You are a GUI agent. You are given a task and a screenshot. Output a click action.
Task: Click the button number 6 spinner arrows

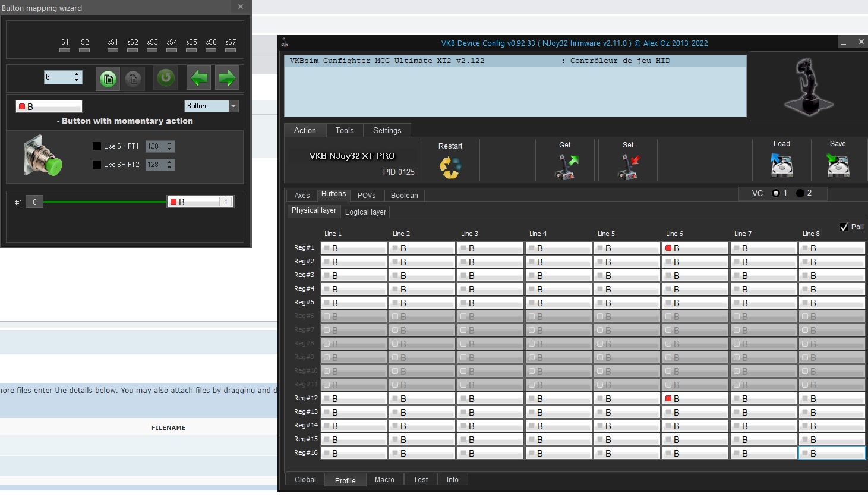(77, 77)
